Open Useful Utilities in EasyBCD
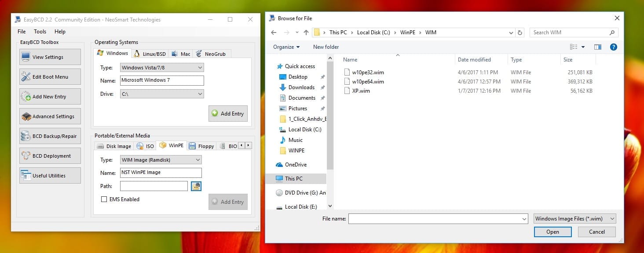The width and height of the screenshot is (644, 253). point(50,176)
